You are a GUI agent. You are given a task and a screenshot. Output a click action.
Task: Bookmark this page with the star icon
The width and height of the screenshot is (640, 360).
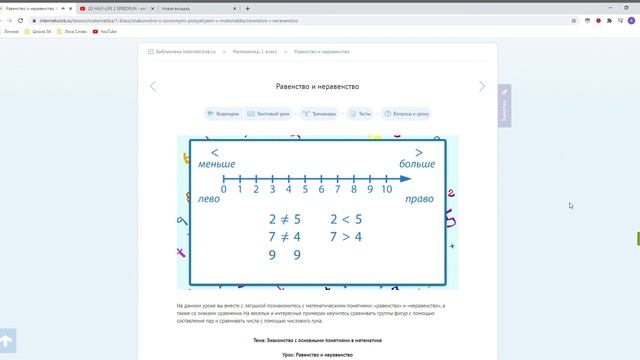pyautogui.click(x=573, y=20)
